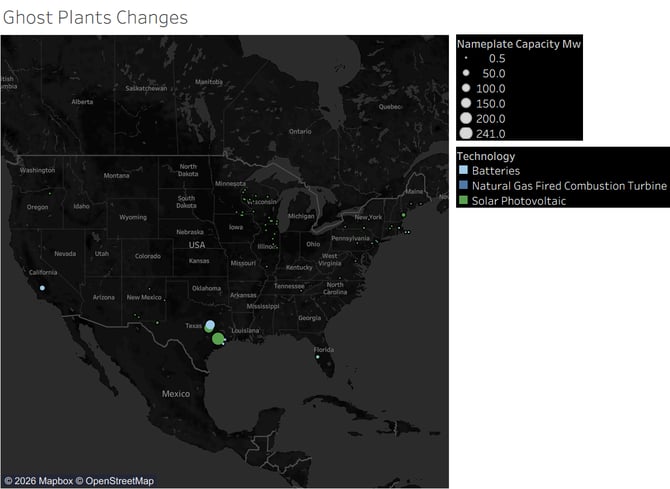Click the green Solar Photovoltaic color swatch
Viewport: 670px width, 489px height.
462,201
